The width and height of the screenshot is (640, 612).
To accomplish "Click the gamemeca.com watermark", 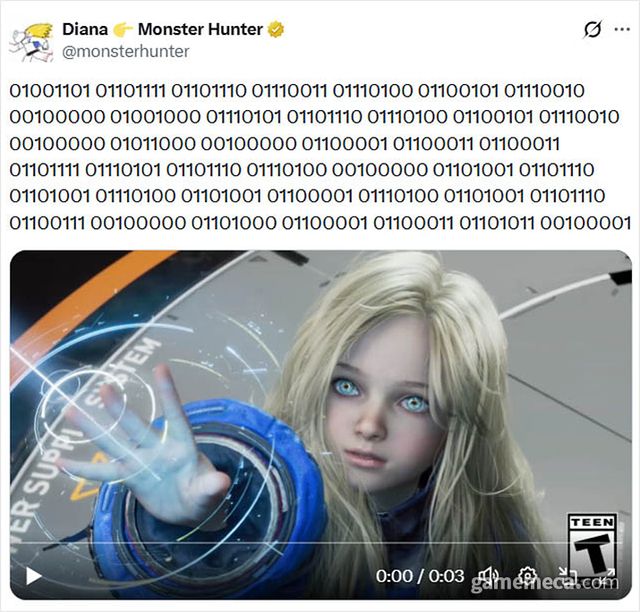I will [545, 583].
